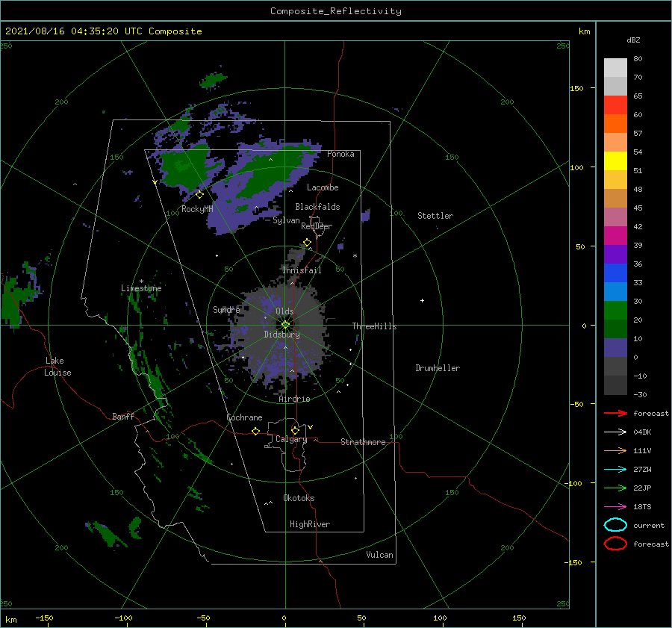Click the Innisfail town label
672x628 pixels.
pyautogui.click(x=302, y=270)
